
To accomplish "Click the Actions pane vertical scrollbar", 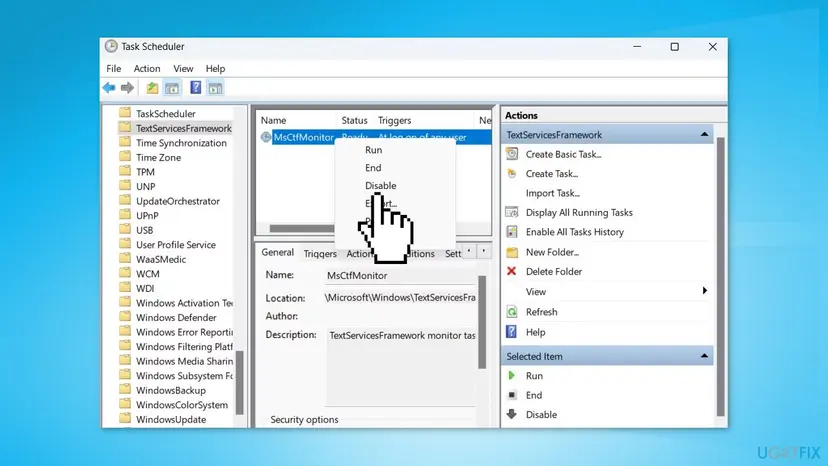I will coord(720,276).
